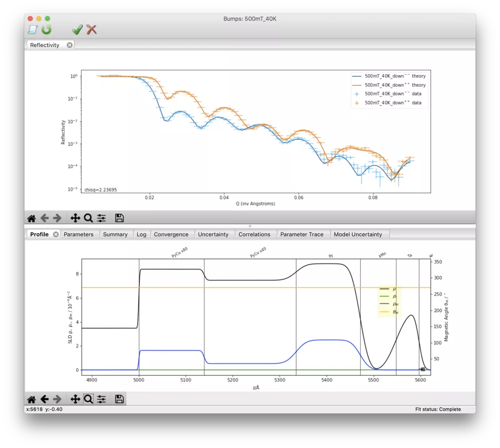
Task: Click the green refresh arrow icon
Action: [46, 30]
